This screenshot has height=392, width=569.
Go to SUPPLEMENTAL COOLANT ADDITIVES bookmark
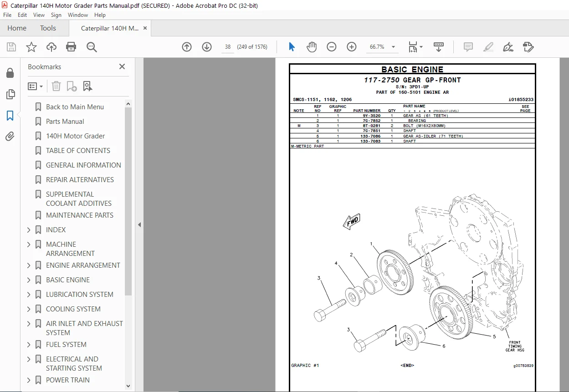(78, 199)
